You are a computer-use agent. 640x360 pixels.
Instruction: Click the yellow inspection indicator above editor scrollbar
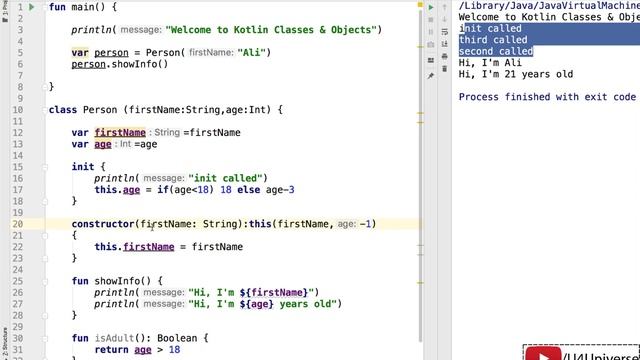click(x=420, y=4)
